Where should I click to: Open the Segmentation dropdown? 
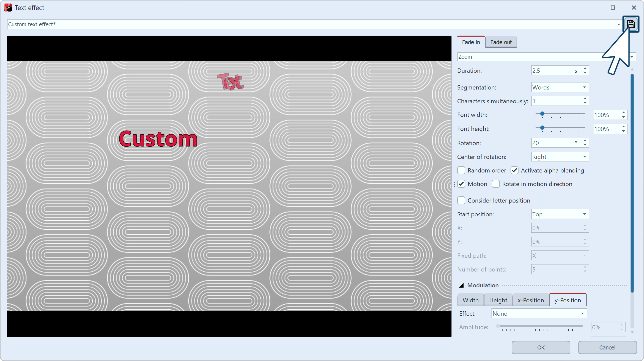coord(560,87)
